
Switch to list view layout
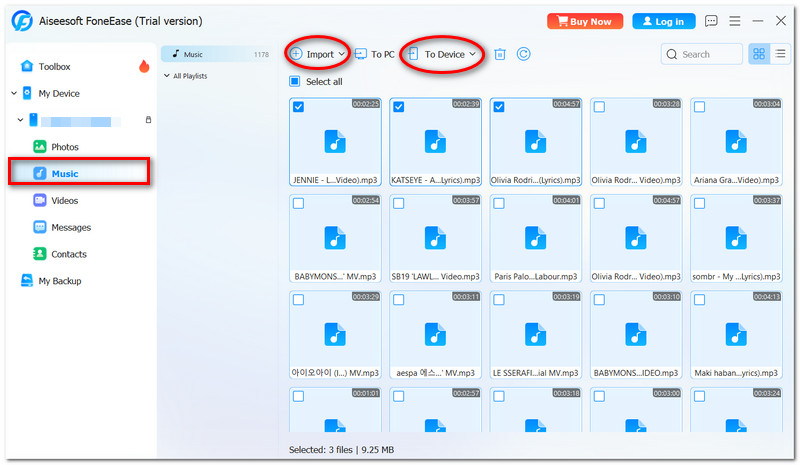[x=780, y=54]
